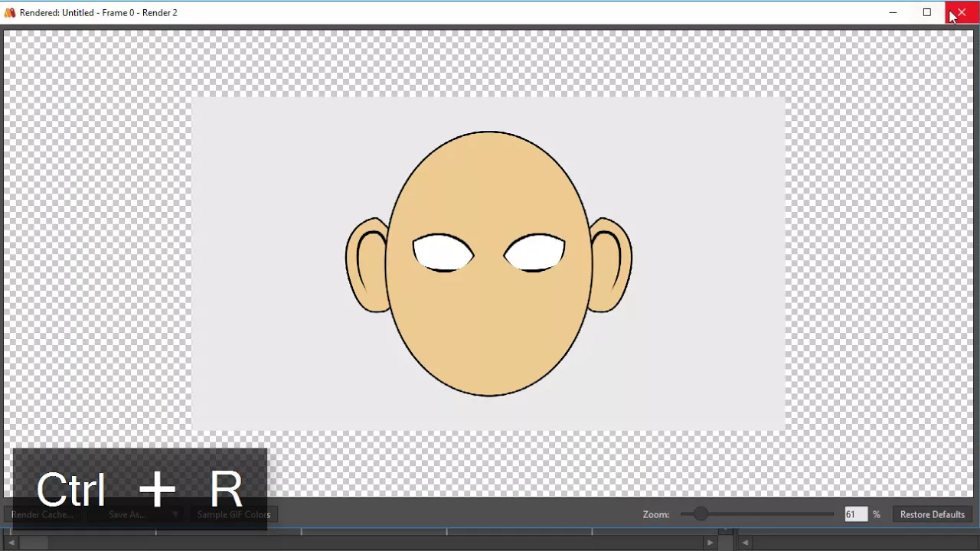Maximize the Rendered frame window

click(x=927, y=12)
